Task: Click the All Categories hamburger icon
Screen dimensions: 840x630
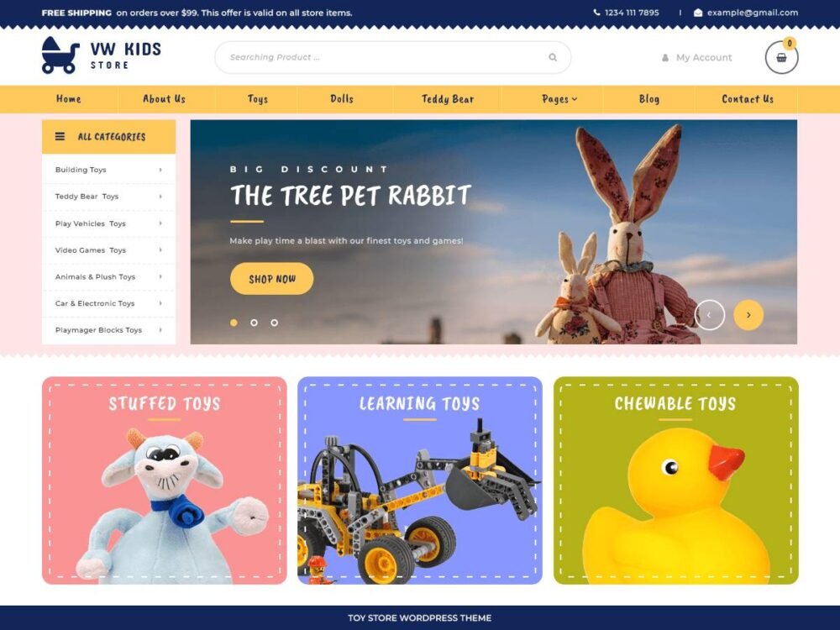Action: pos(60,137)
